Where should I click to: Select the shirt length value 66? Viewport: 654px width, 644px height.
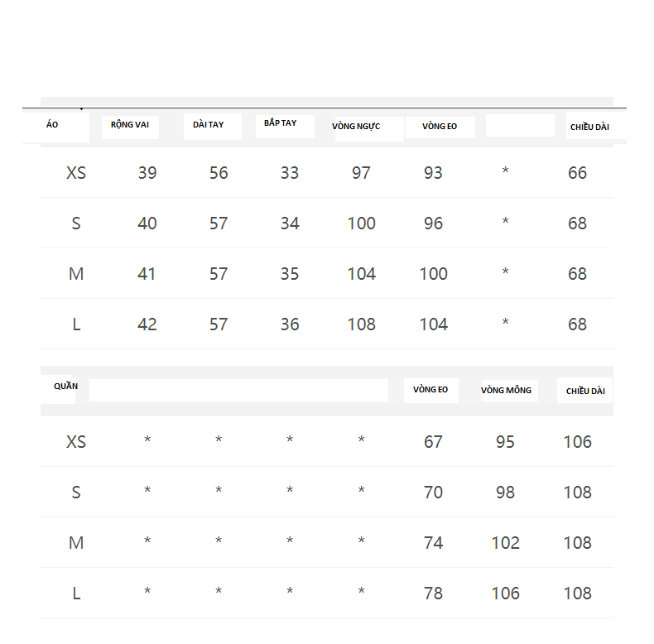click(578, 173)
